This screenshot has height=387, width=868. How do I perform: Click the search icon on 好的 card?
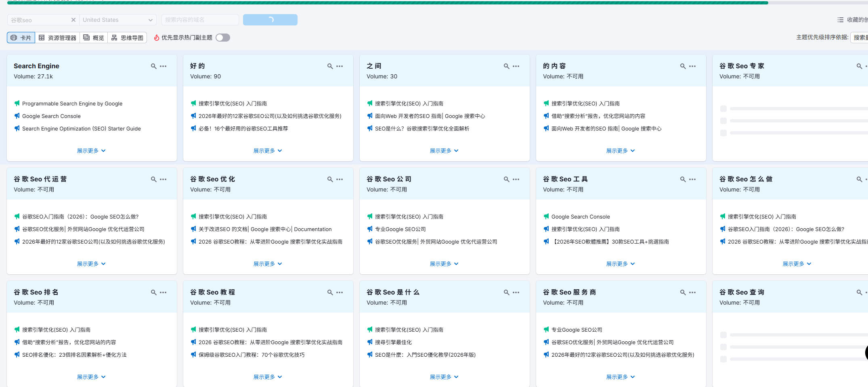[330, 66]
